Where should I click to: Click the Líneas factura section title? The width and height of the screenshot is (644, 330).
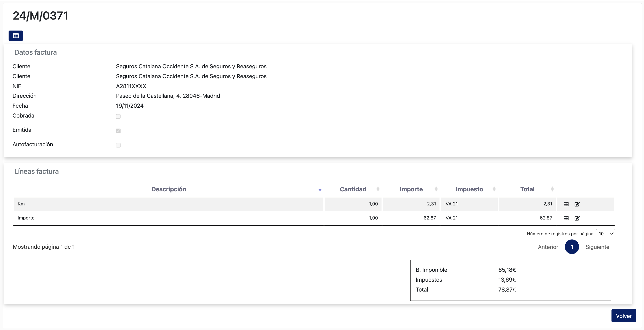tap(36, 171)
